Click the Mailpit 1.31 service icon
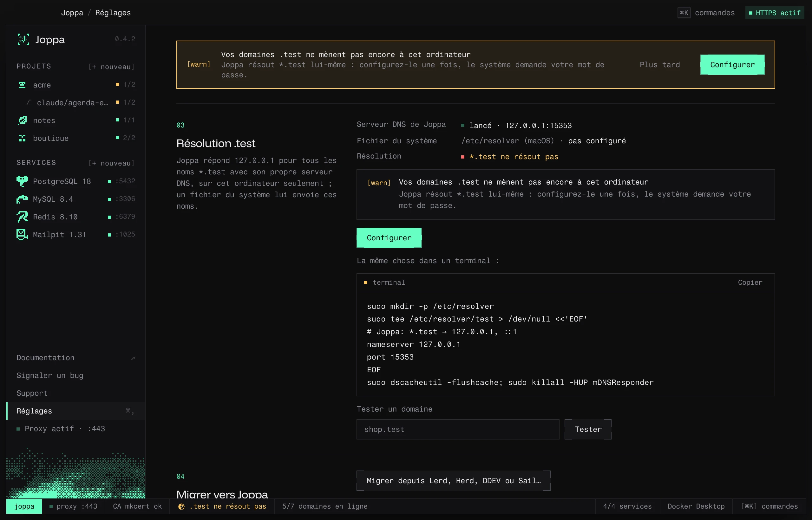This screenshot has width=812, height=520. point(22,234)
